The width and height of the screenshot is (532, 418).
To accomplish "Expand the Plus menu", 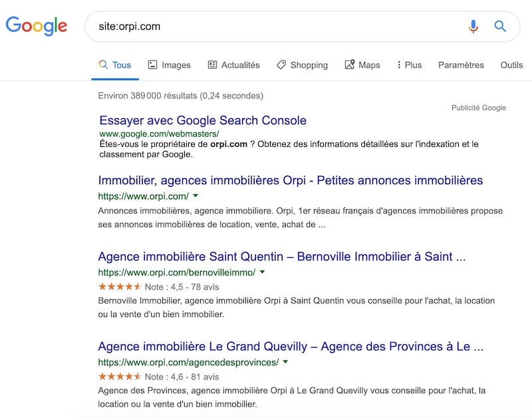I will tap(409, 65).
